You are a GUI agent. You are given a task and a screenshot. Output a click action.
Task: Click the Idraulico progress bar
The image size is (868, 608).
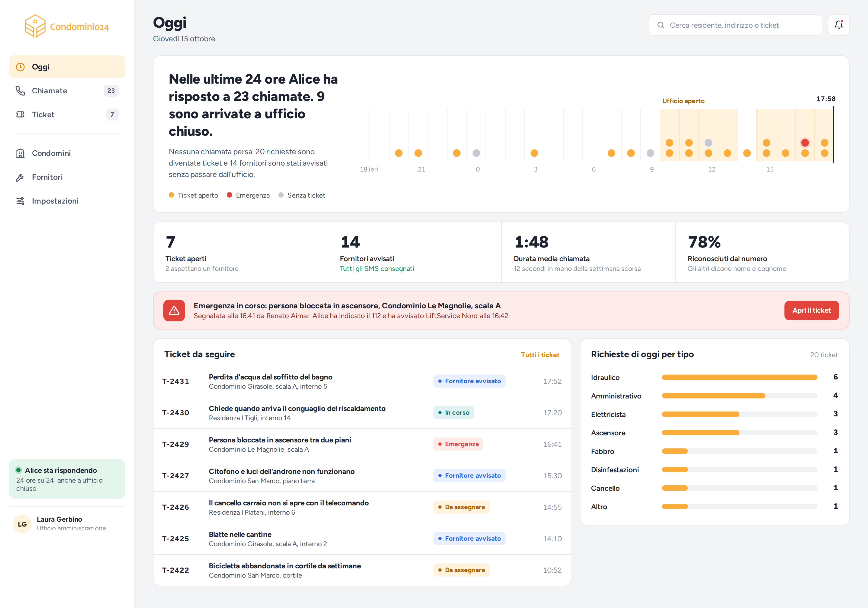(739, 377)
